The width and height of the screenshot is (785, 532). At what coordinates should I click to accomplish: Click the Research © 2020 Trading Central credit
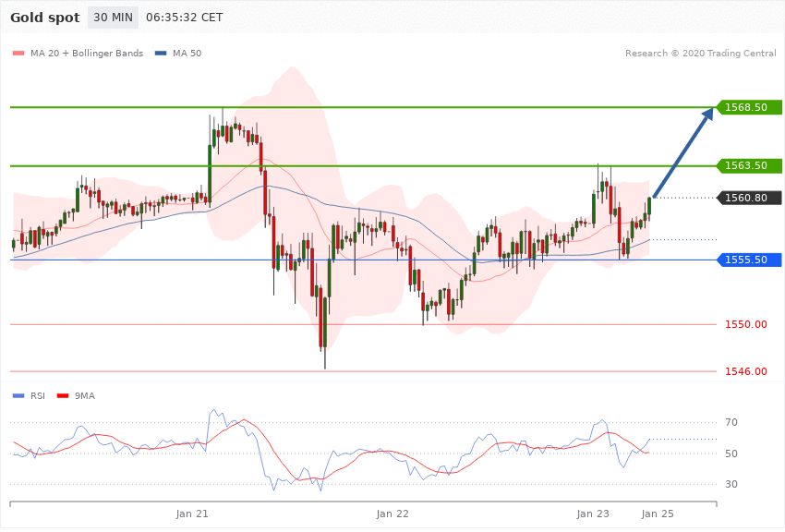[700, 53]
